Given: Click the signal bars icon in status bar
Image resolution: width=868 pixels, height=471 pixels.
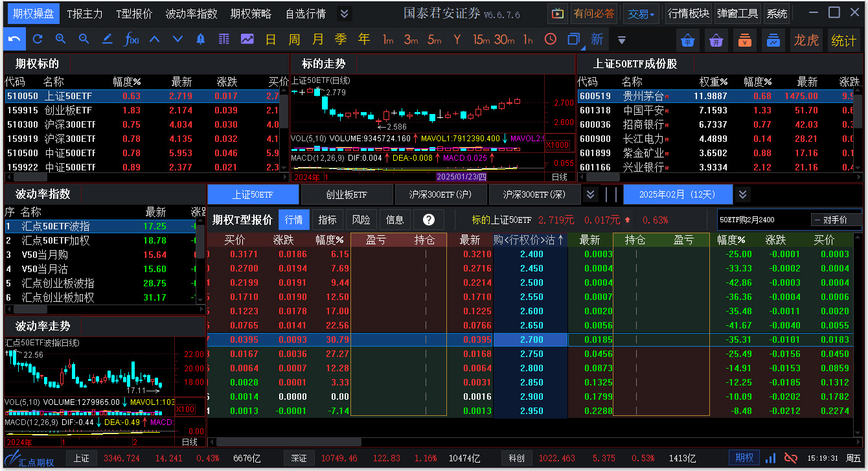Looking at the screenshot, I should click(x=771, y=458).
